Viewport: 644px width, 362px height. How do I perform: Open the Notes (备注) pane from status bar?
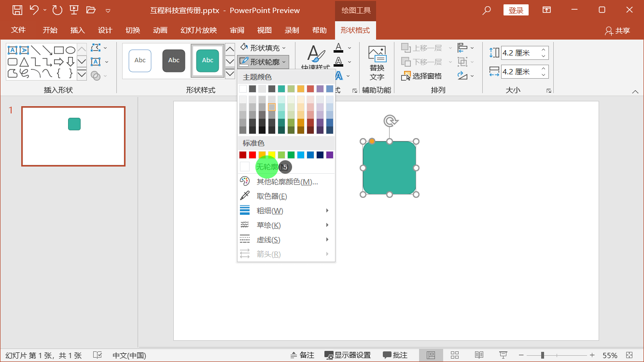pyautogui.click(x=302, y=355)
